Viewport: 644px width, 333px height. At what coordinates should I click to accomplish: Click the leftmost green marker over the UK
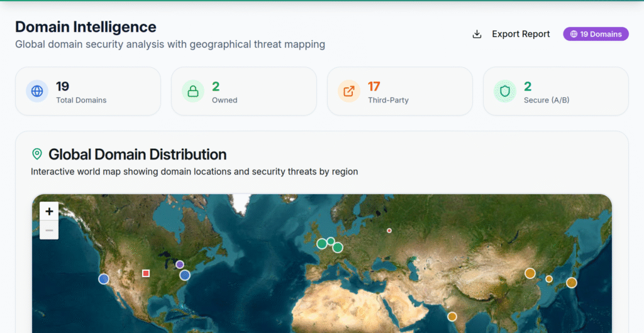pos(322,243)
